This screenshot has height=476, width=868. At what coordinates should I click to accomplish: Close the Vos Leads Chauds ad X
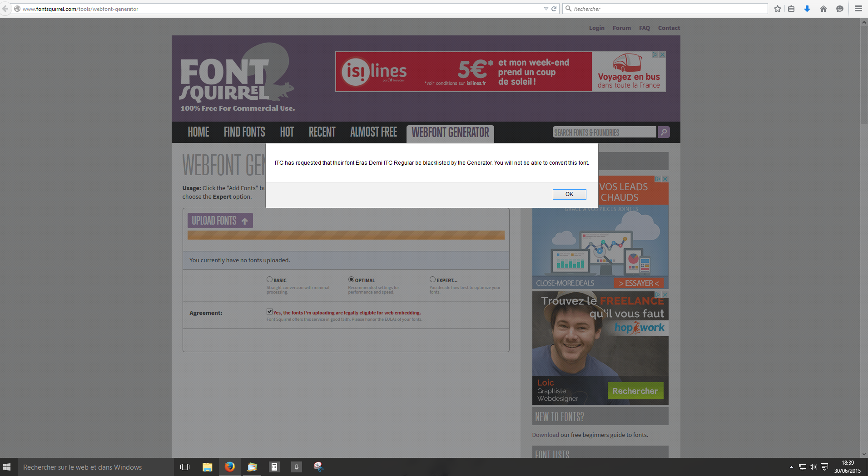pos(665,179)
